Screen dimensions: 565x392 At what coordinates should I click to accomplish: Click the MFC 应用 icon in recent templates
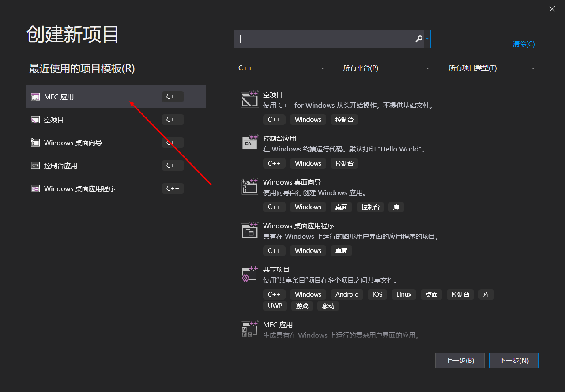click(35, 96)
